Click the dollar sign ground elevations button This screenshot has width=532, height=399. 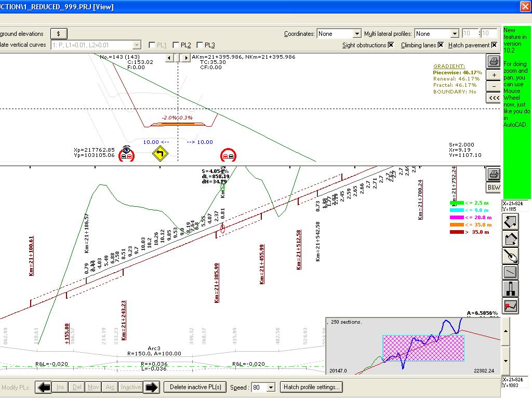(59, 34)
